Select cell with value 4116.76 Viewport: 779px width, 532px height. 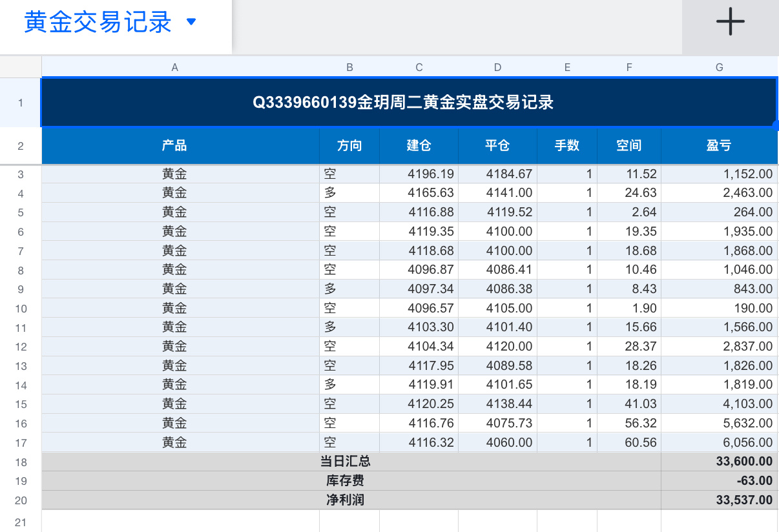[419, 423]
